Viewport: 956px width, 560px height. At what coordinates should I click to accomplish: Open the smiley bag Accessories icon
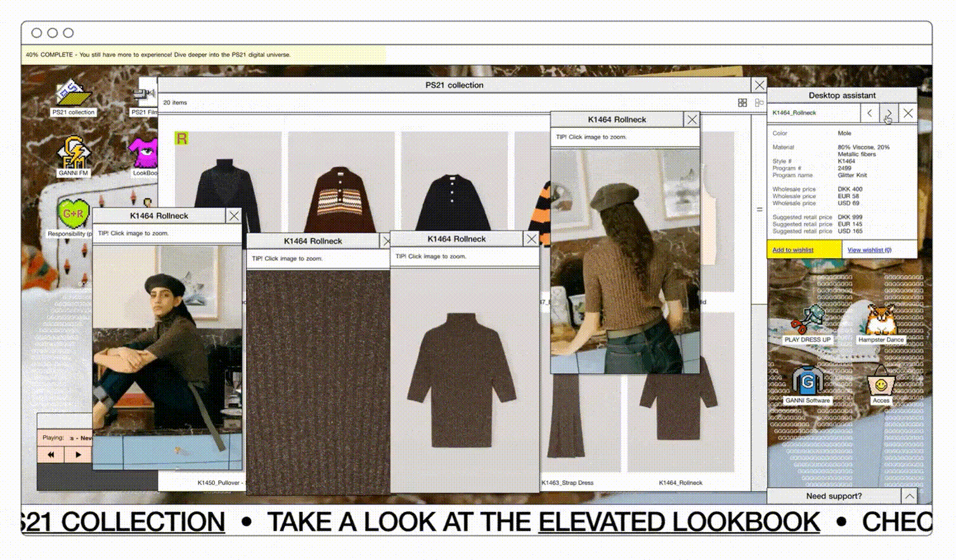tap(881, 382)
